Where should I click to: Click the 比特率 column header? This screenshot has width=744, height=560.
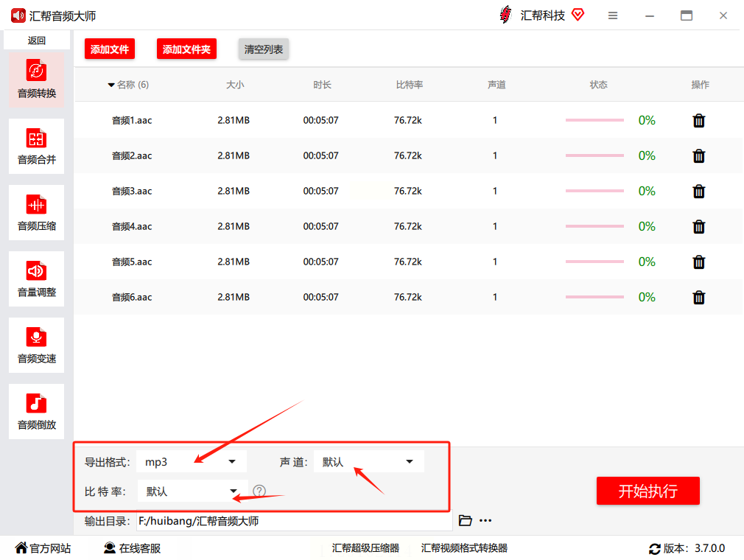(x=410, y=85)
